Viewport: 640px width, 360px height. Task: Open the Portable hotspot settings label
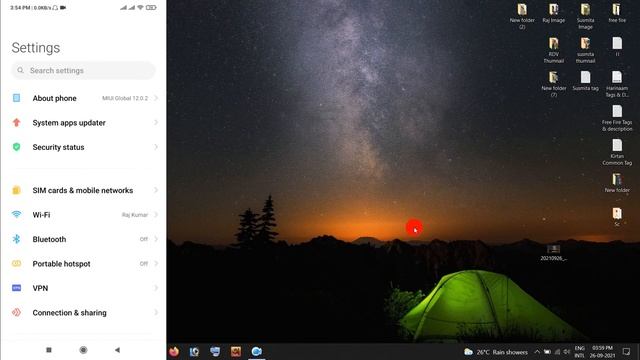pyautogui.click(x=61, y=264)
